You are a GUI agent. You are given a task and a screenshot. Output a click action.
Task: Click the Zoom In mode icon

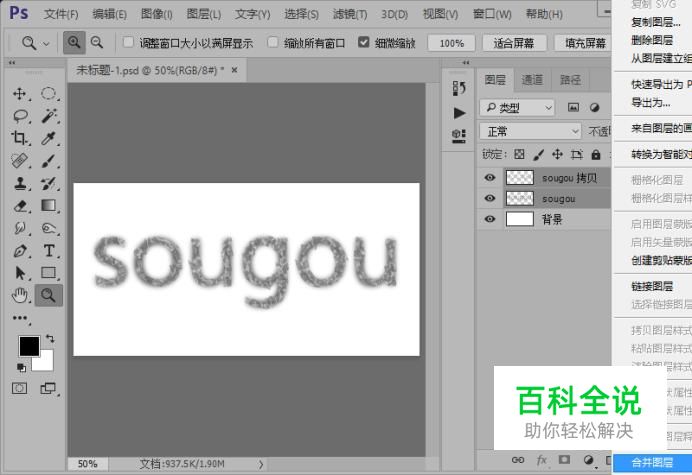[74, 42]
